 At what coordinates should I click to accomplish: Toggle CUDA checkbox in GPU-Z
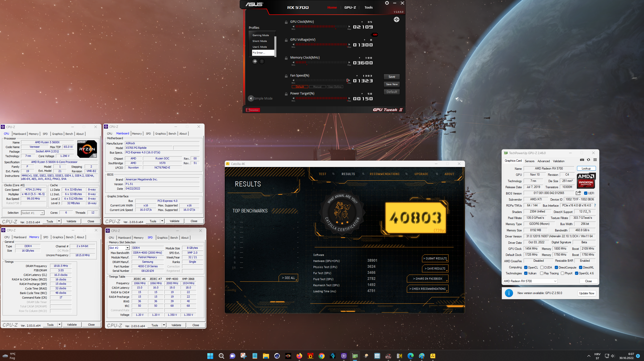[x=542, y=268]
